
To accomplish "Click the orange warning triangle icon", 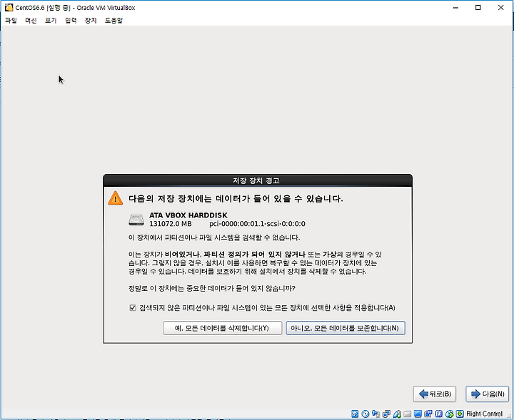I will tap(116, 198).
